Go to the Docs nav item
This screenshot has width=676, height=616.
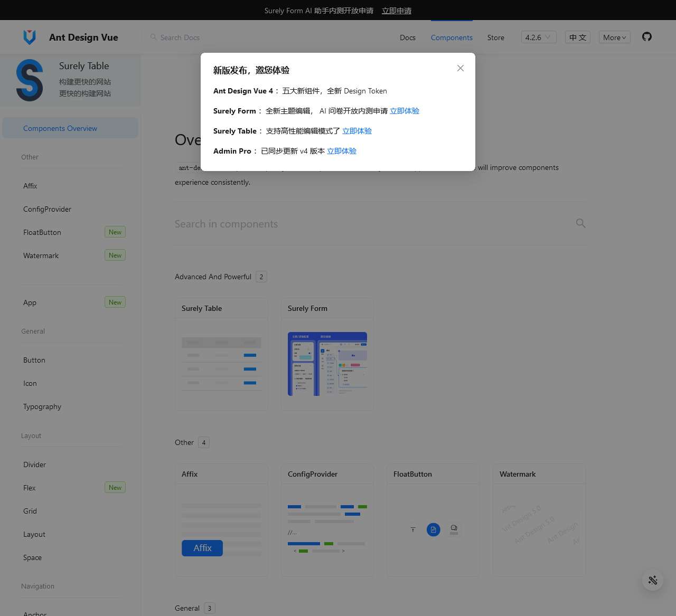tap(407, 37)
